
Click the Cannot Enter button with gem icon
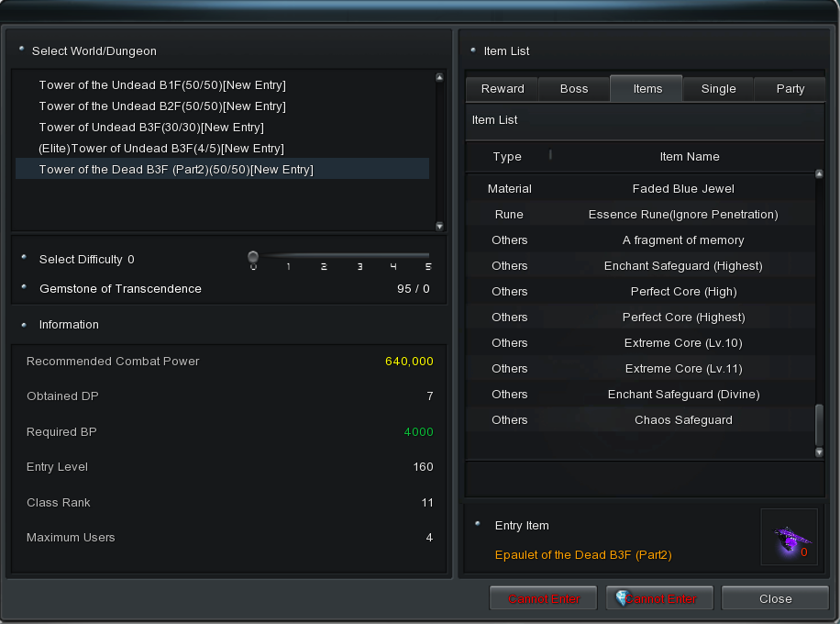660,598
